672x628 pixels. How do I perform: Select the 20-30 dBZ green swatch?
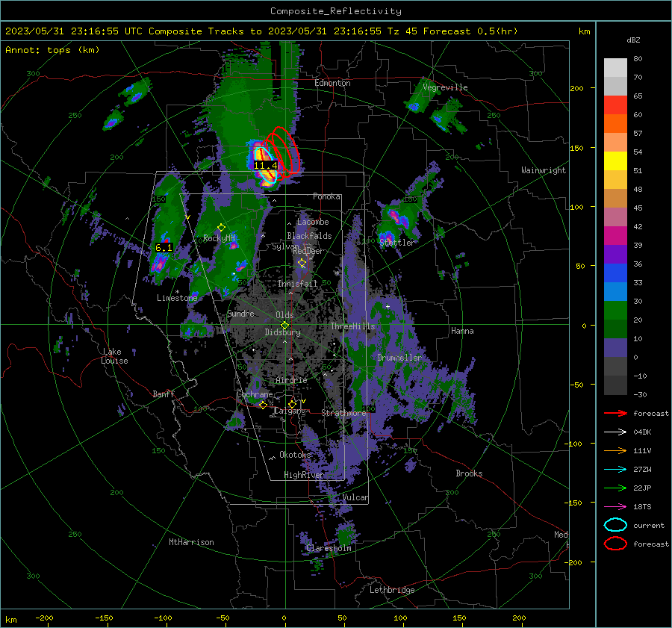pyautogui.click(x=615, y=311)
